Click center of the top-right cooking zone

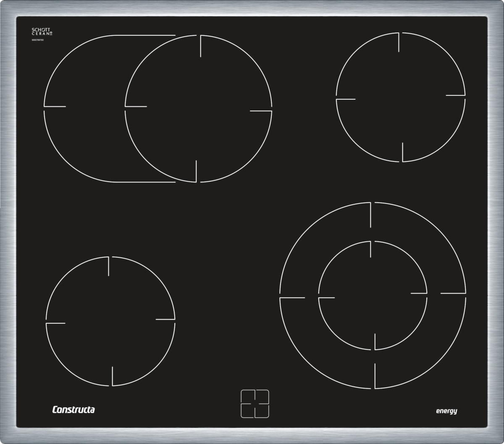401,97
